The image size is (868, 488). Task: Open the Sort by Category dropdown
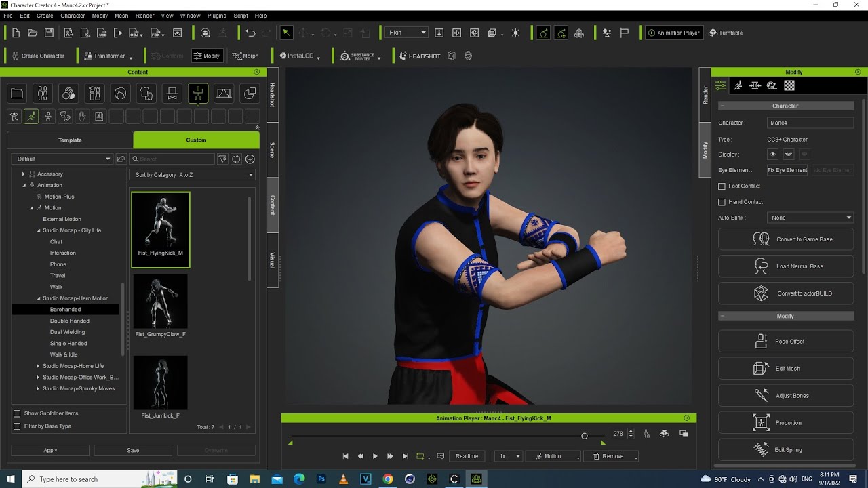point(193,175)
